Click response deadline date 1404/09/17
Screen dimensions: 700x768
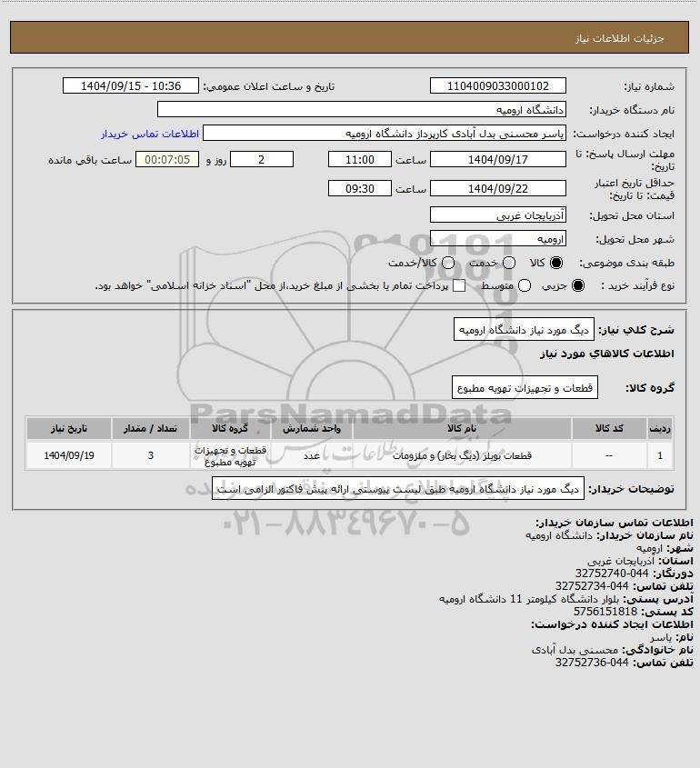(x=497, y=159)
